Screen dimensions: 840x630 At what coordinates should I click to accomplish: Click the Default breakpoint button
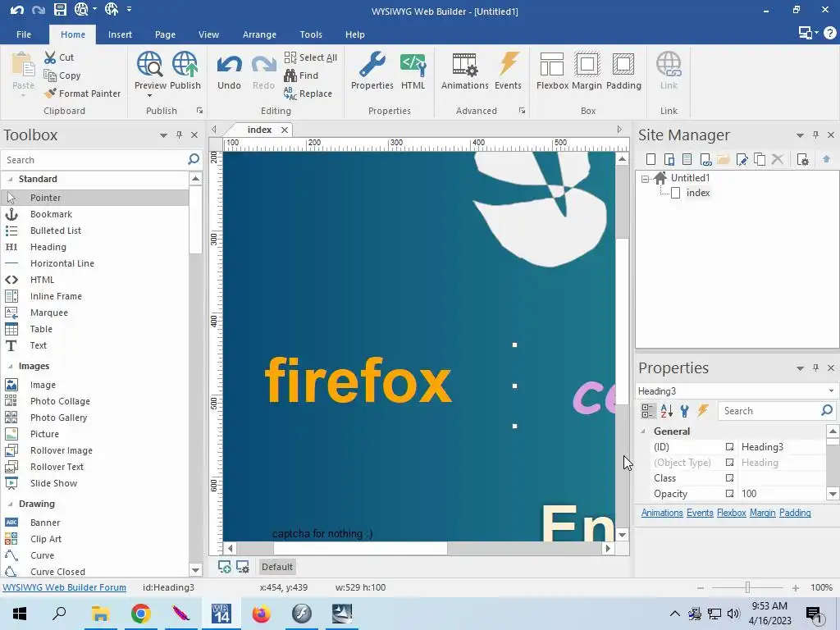tap(277, 567)
